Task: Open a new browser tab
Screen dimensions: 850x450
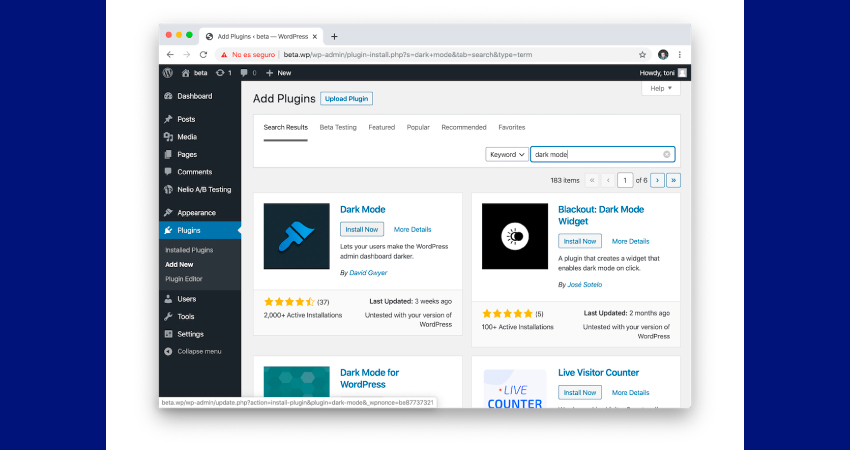Action: pos(334,36)
